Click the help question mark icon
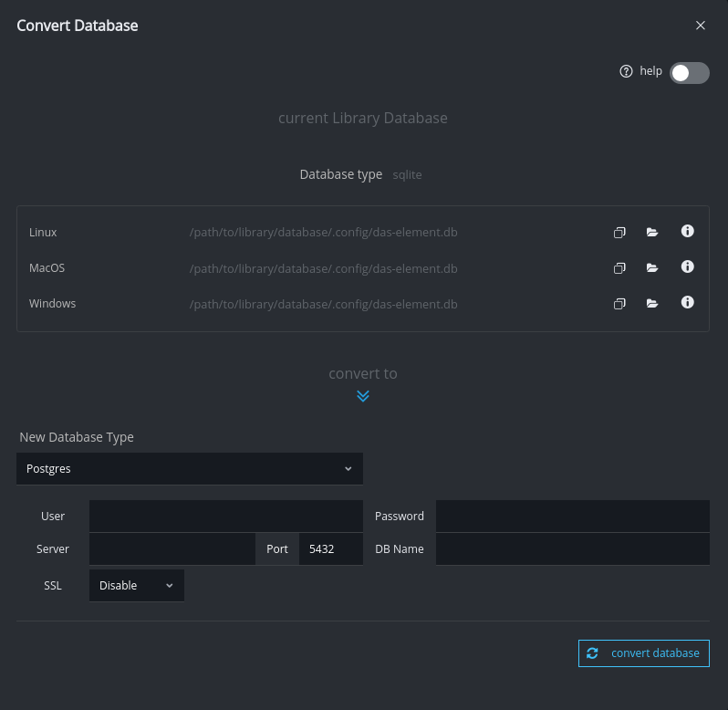The image size is (728, 710). (x=626, y=71)
